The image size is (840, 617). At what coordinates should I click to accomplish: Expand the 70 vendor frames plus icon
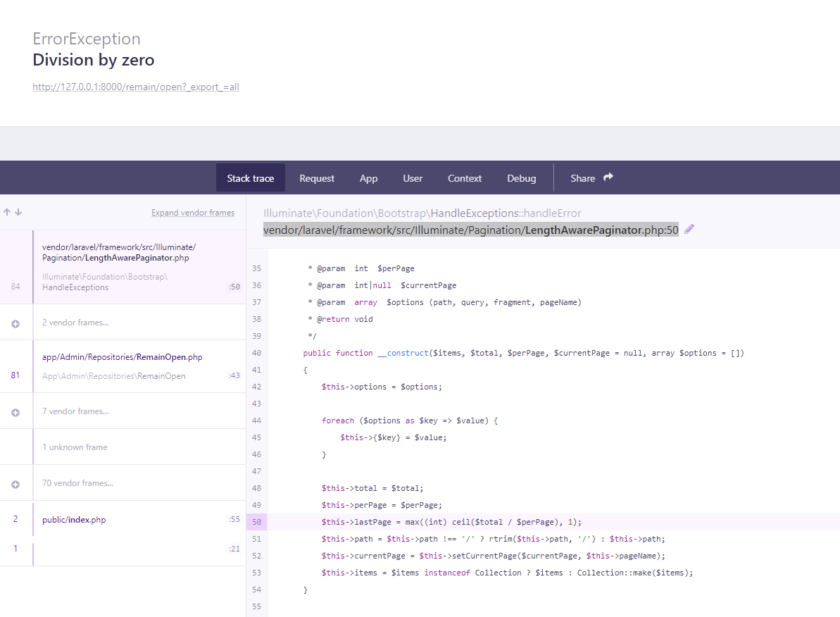pyautogui.click(x=15, y=485)
